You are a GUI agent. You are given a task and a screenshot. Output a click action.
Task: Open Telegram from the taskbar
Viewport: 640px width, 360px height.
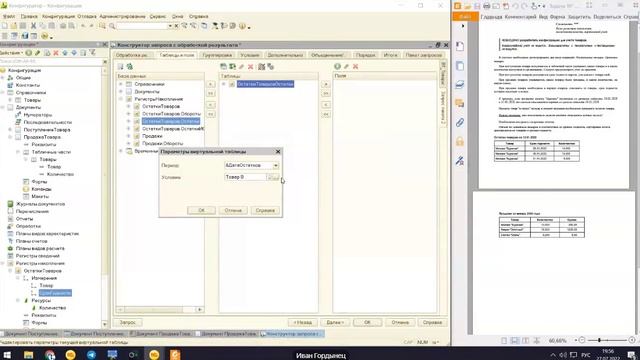tap(91, 354)
